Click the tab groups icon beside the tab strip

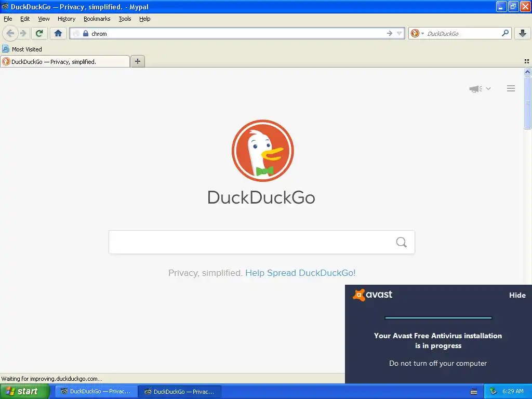(x=527, y=61)
